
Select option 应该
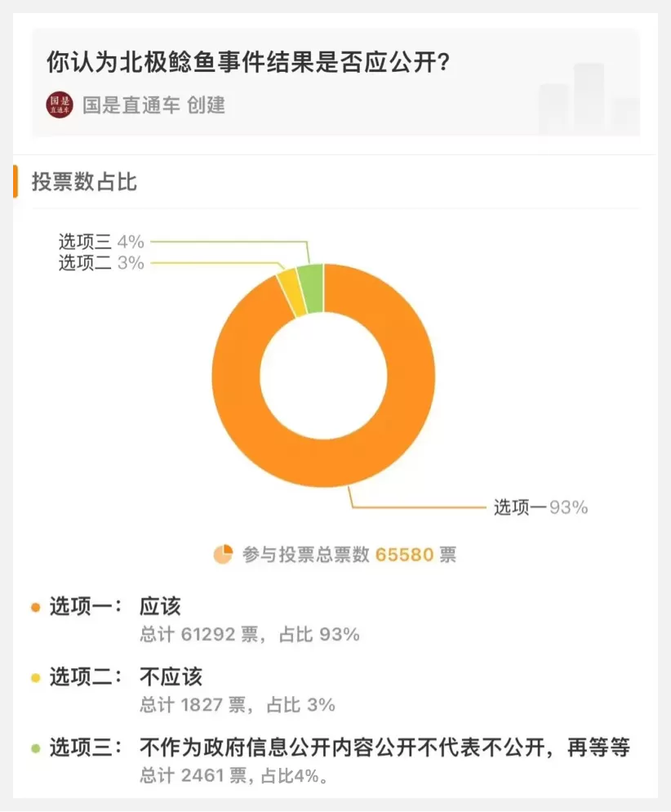[160, 607]
